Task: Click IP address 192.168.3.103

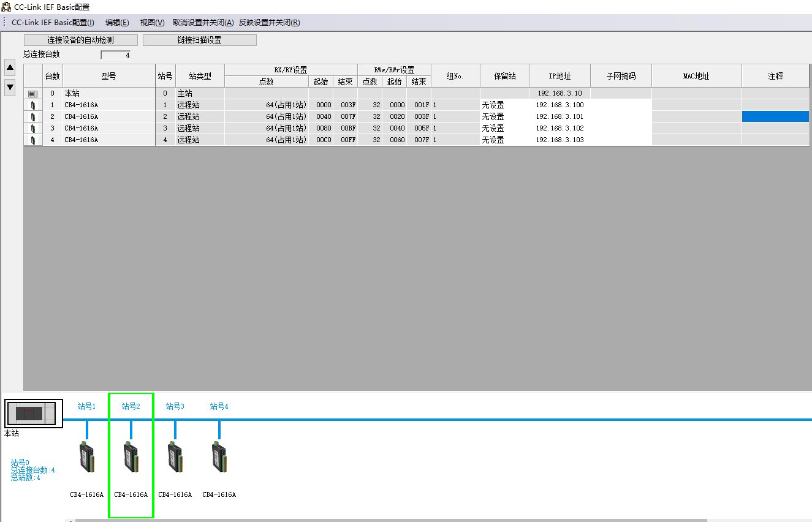Action: point(560,140)
